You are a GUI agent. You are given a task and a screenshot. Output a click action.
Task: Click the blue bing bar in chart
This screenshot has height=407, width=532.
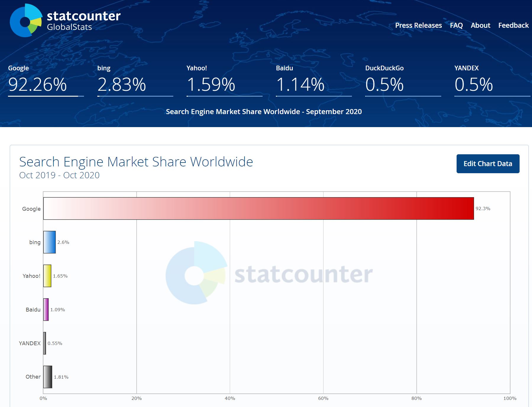coord(49,242)
